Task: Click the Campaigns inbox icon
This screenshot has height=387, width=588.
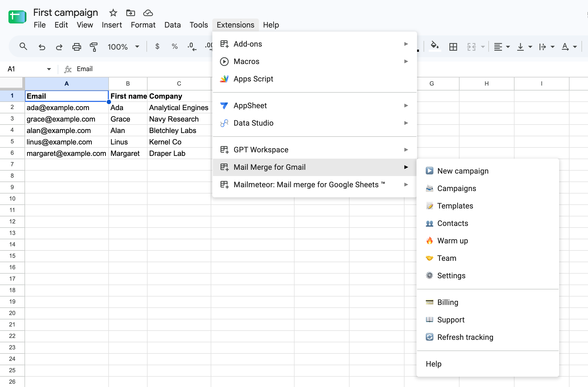Action: (x=429, y=188)
